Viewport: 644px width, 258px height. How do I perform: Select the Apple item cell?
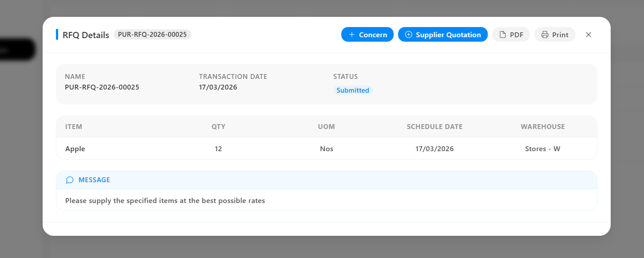[x=75, y=149]
